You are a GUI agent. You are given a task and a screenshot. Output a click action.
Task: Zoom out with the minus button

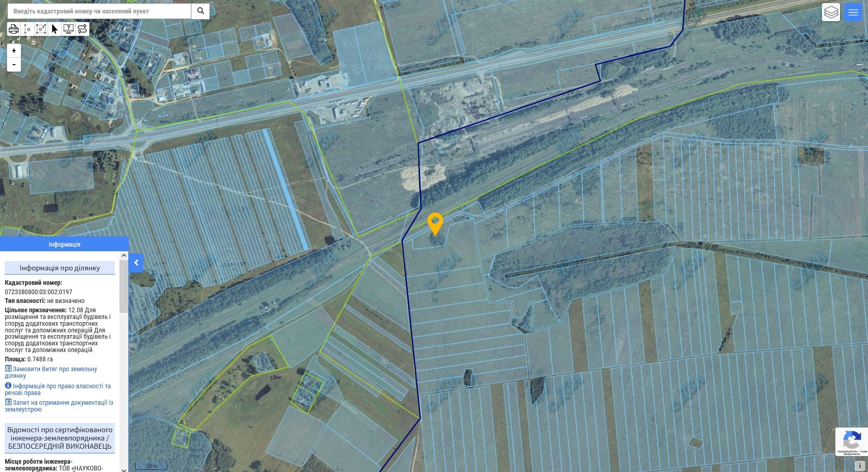tap(14, 65)
